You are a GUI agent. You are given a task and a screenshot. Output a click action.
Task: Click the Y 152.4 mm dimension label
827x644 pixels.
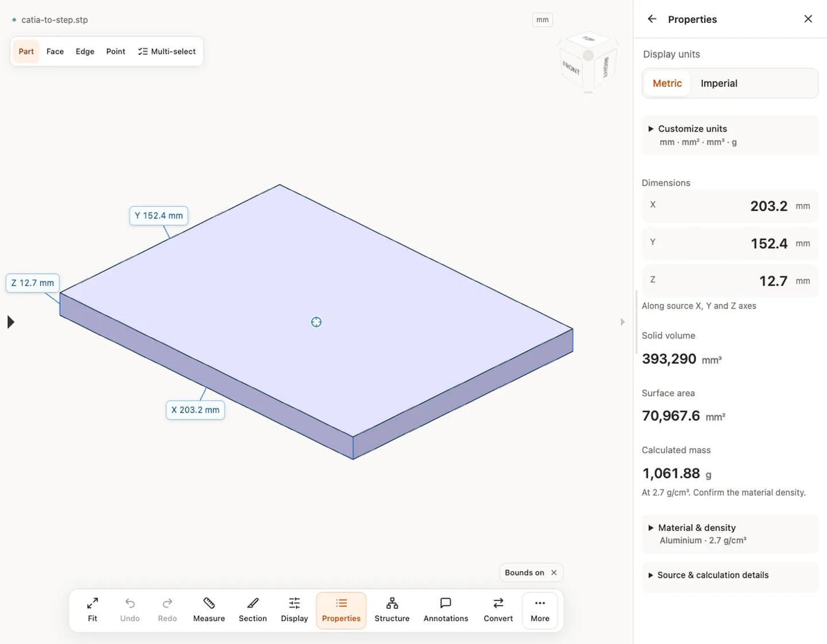[x=159, y=215]
